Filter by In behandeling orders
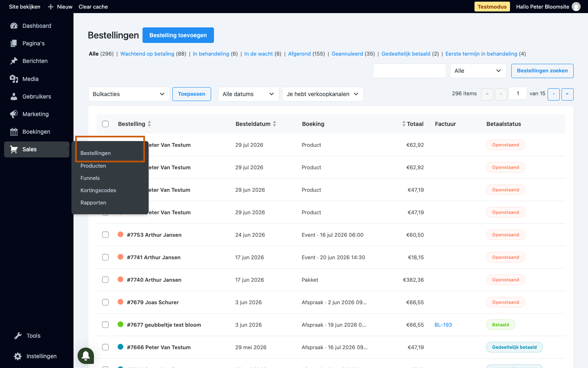The image size is (588, 368). tap(211, 54)
